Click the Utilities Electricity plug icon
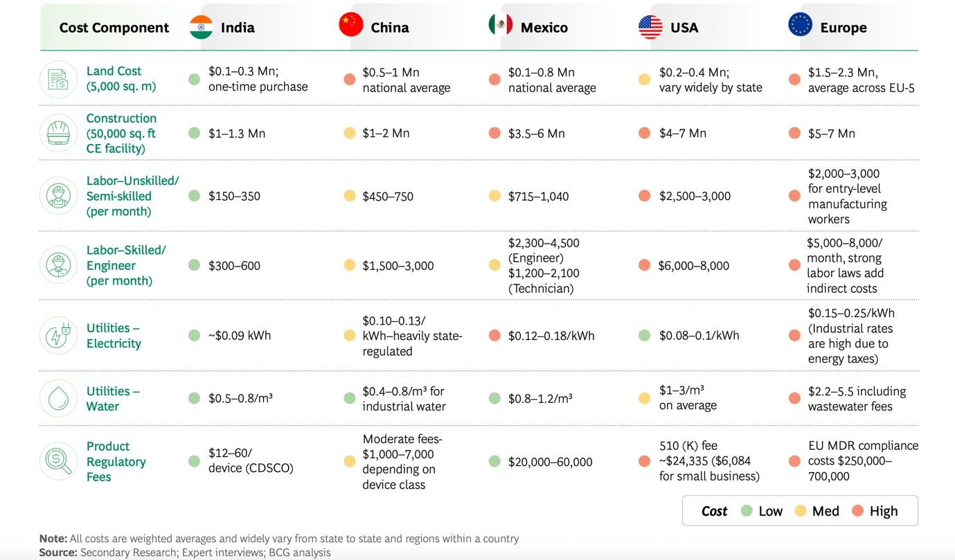This screenshot has width=955, height=560. [58, 336]
